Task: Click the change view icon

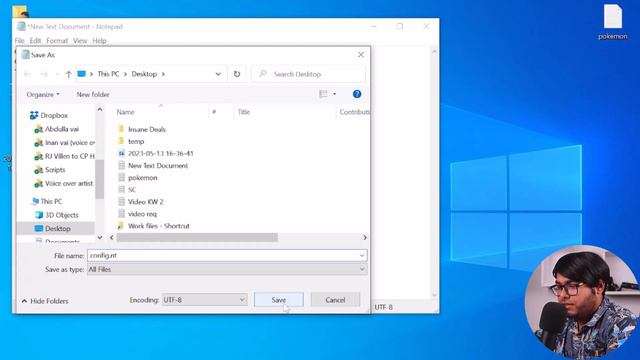Action: coord(323,94)
